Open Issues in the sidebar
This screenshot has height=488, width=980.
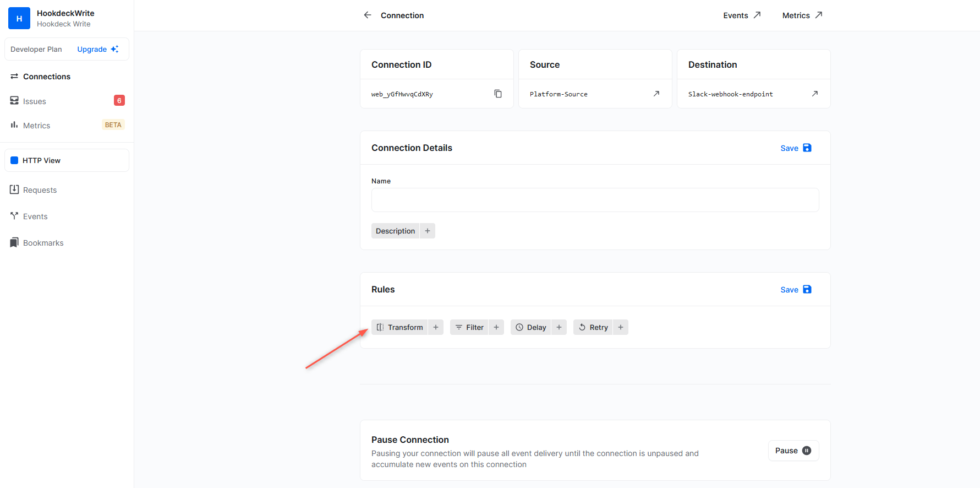(x=35, y=101)
